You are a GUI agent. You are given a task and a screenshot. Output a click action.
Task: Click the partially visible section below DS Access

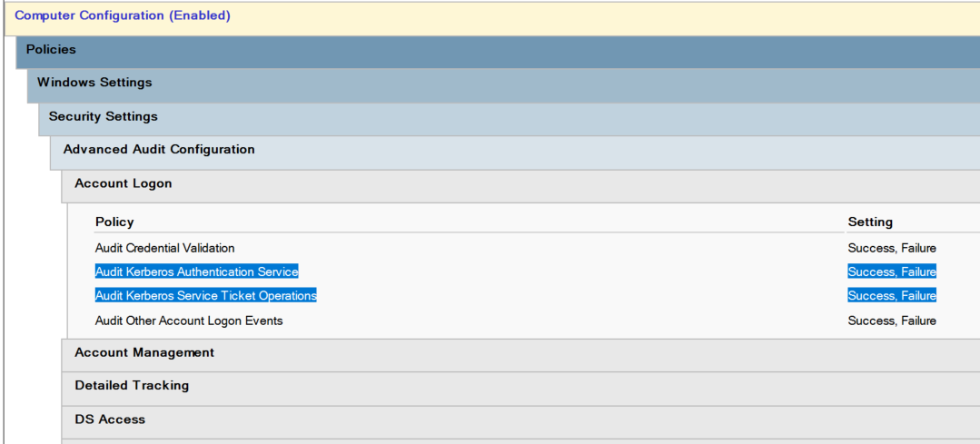click(520, 441)
